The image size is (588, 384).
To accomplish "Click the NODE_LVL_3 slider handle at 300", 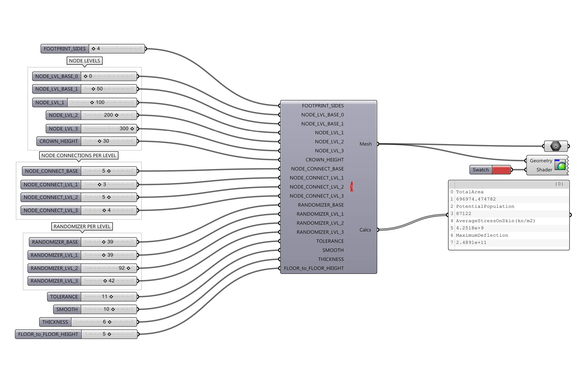I will coord(132,129).
